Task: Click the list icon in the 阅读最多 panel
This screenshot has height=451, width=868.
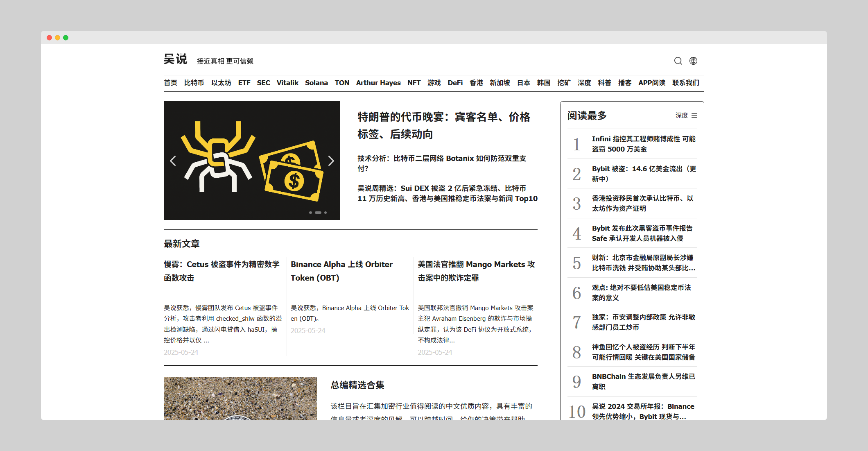Action: (x=695, y=116)
